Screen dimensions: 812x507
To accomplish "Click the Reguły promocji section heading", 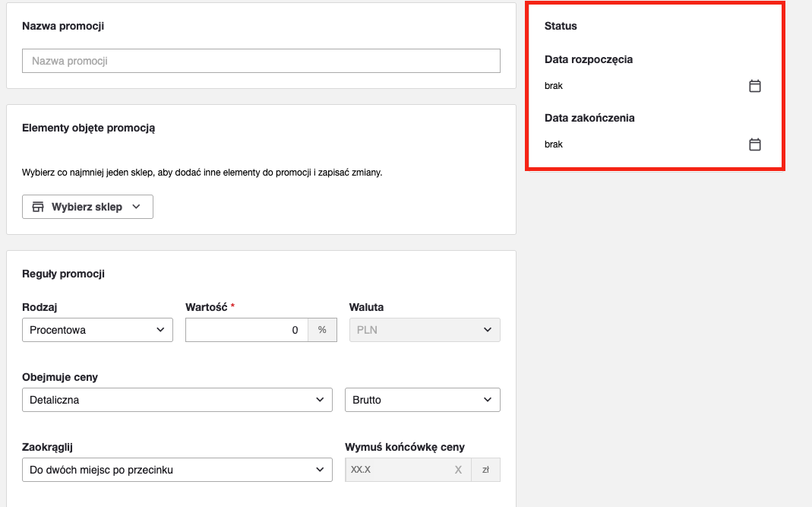I will pos(63,274).
